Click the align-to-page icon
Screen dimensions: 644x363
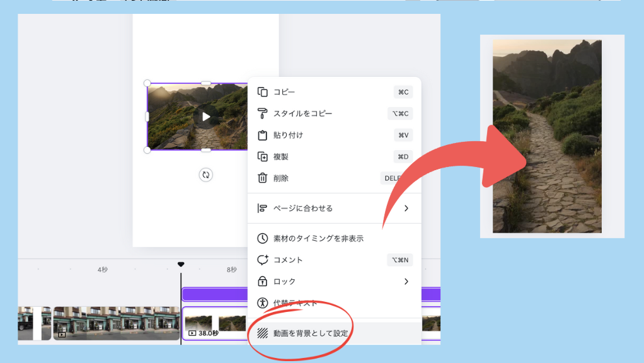point(262,208)
